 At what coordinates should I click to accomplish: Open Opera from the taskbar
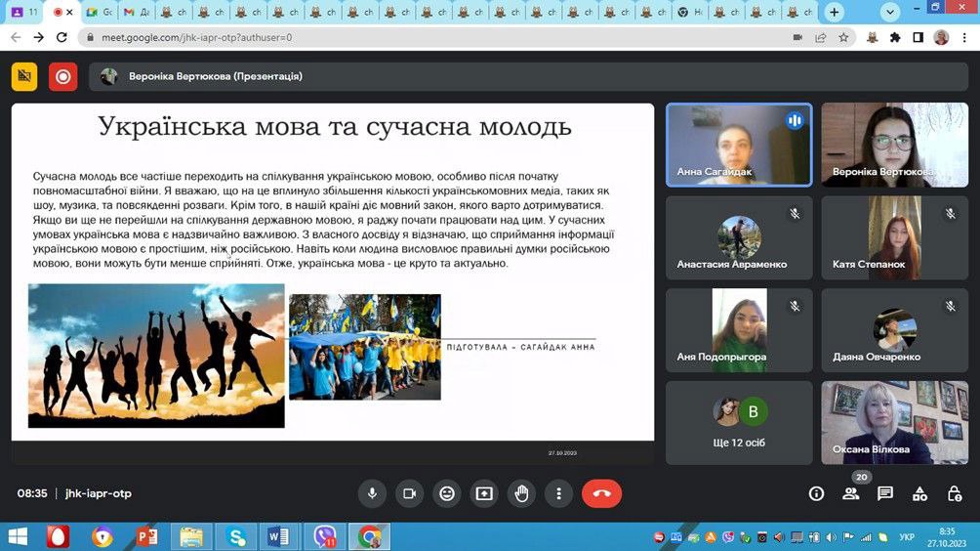pyautogui.click(x=59, y=536)
